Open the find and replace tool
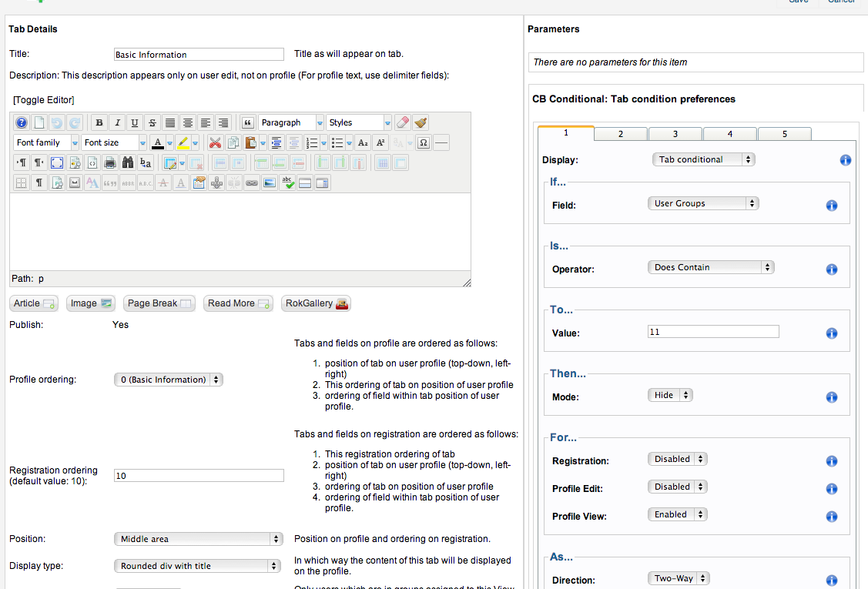The image size is (868, 589). [x=146, y=162]
